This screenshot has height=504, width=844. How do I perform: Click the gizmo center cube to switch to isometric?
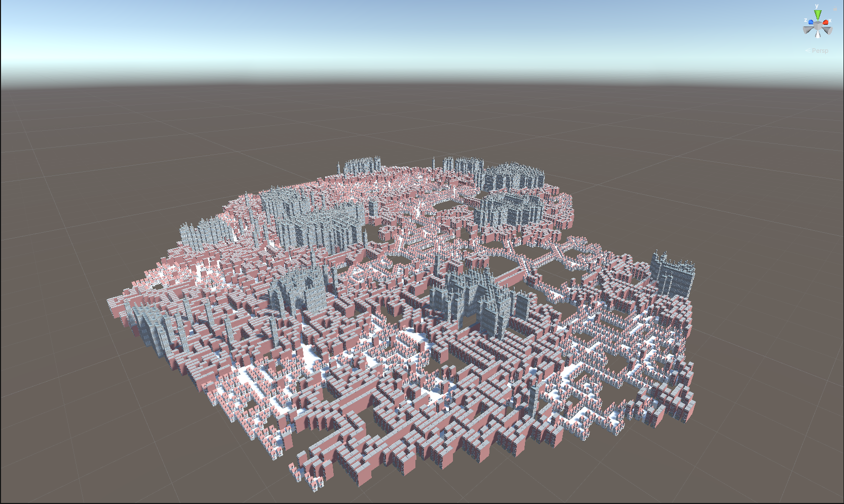pos(818,25)
